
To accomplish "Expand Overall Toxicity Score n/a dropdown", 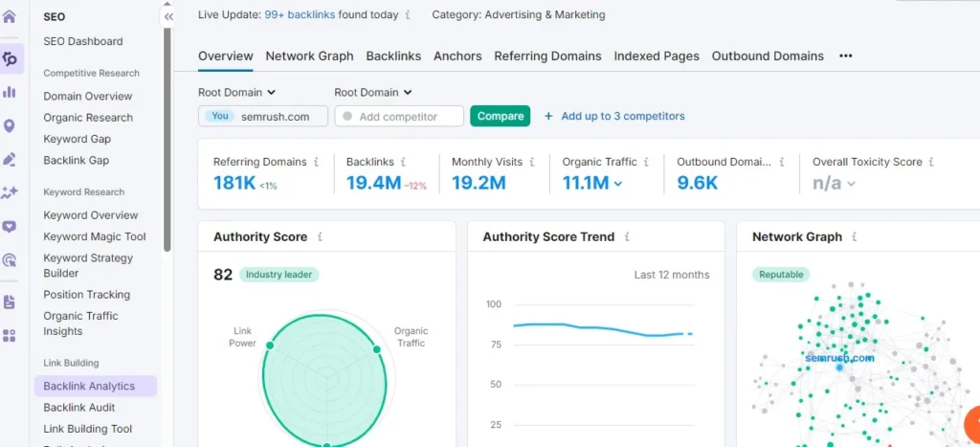I will coord(851,184).
